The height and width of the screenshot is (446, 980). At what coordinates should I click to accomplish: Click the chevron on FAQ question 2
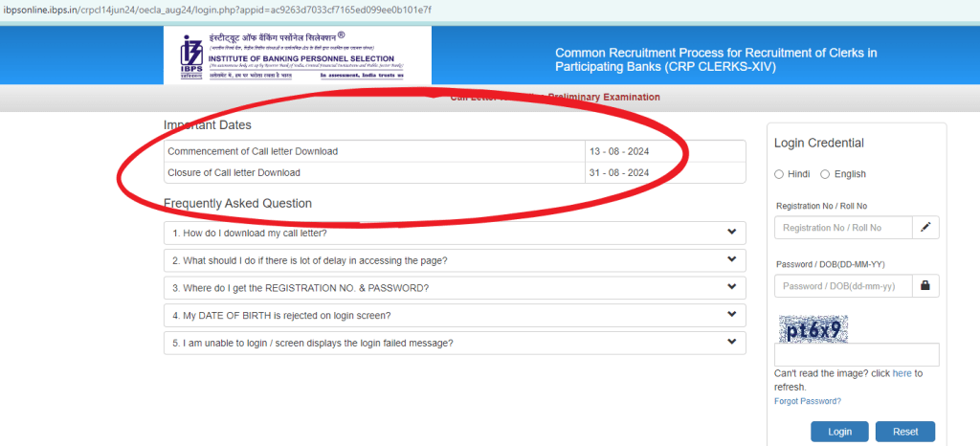point(732,259)
